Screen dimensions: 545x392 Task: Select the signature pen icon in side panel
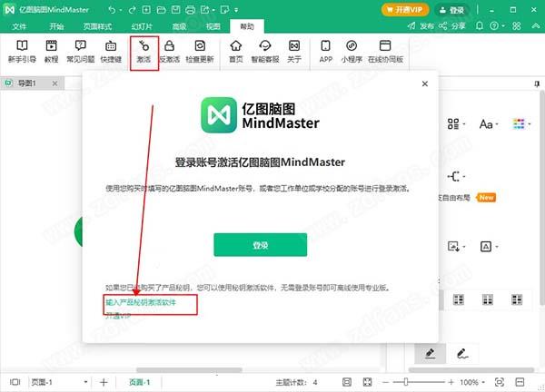[462, 354]
